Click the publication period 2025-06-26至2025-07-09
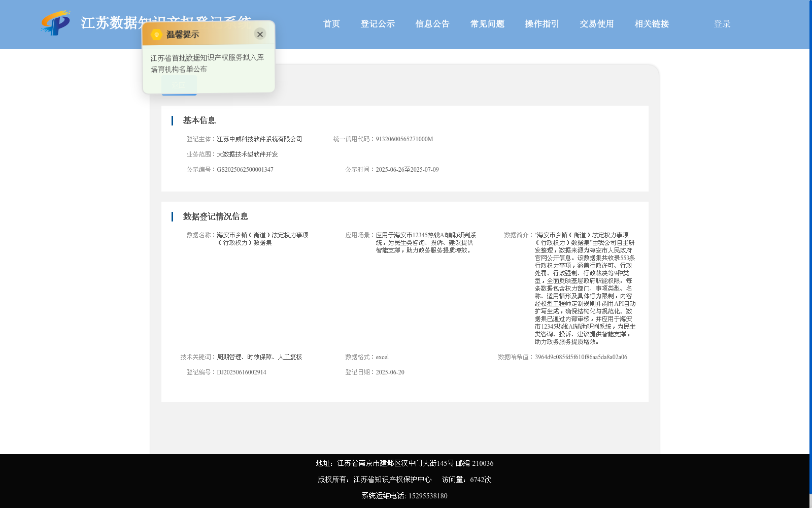Screen dimensions: 812x508 407,170
